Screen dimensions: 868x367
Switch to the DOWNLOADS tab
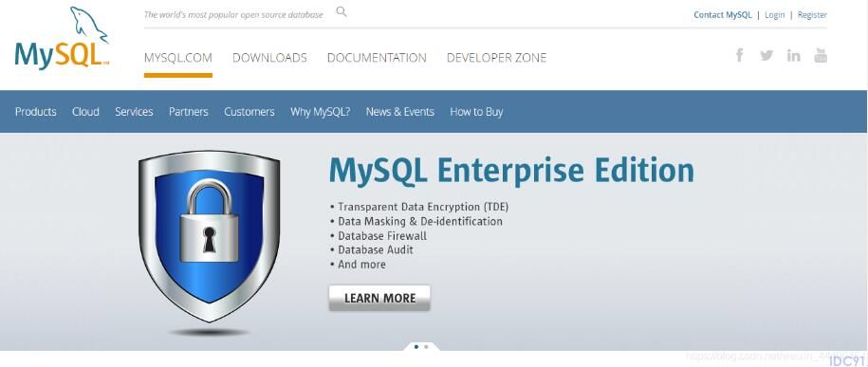269,58
